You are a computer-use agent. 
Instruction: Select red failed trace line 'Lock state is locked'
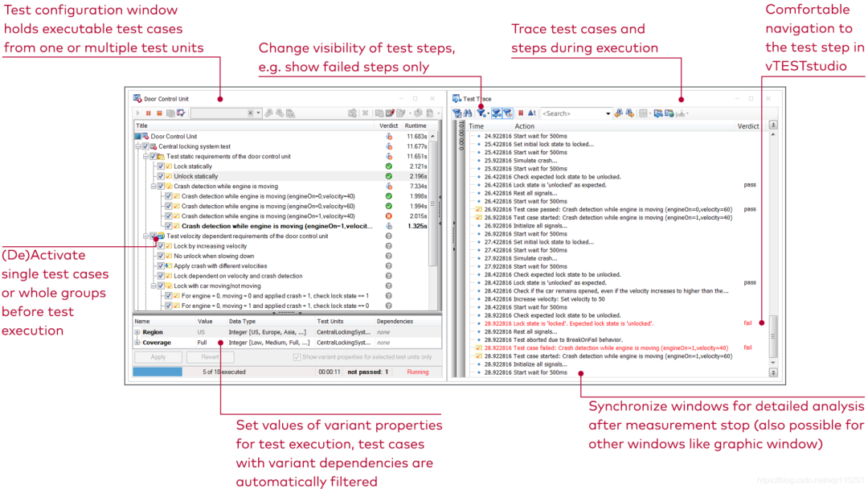click(x=568, y=323)
